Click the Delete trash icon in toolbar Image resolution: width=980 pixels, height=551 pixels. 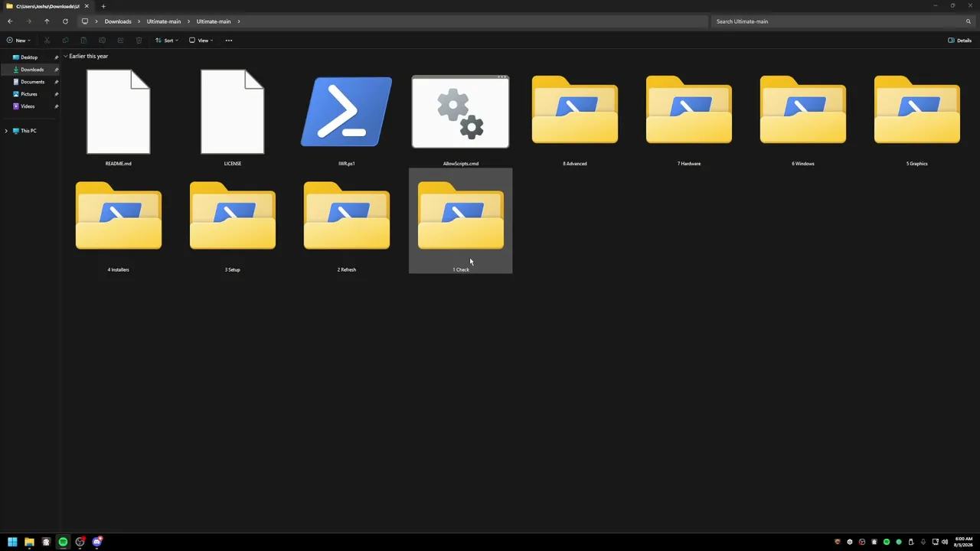point(139,41)
